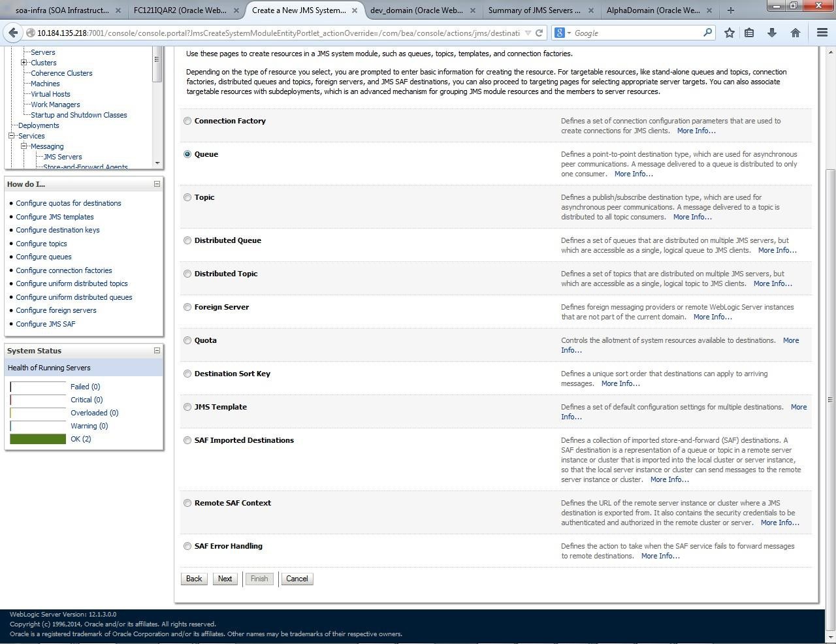Choose the Distributed Topic option
Viewport: 836px width, 644px height.
tap(187, 274)
